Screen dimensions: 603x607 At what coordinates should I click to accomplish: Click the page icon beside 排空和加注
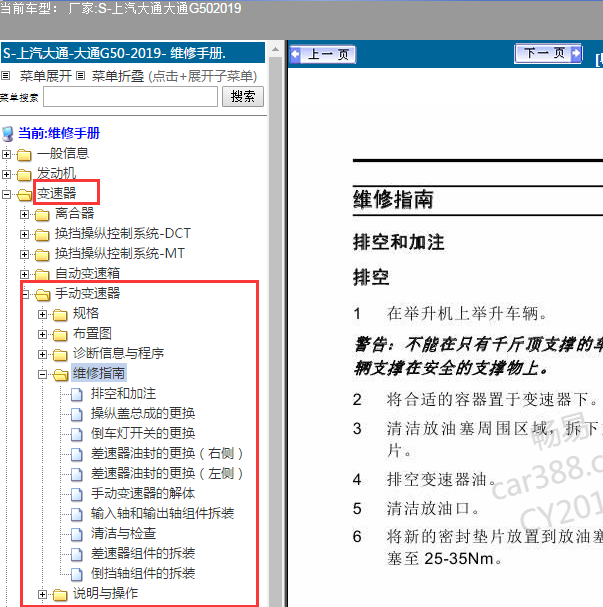click(x=77, y=394)
